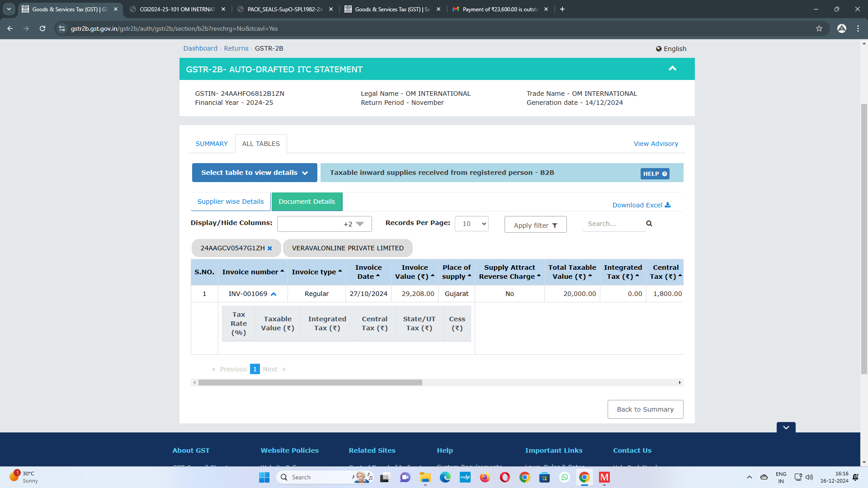
Task: Go back in browser history
Action: 10,28
